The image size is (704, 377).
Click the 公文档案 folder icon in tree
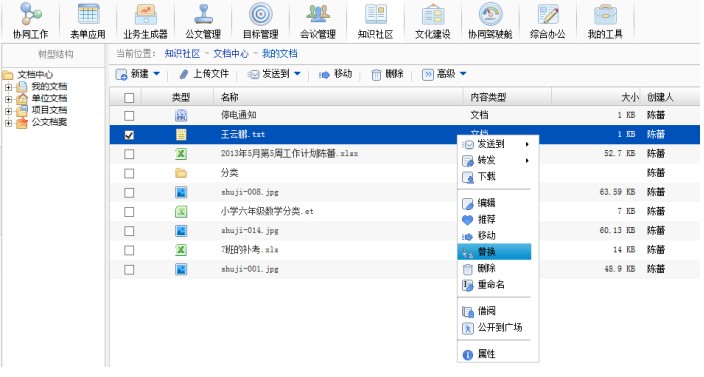(x=22, y=123)
